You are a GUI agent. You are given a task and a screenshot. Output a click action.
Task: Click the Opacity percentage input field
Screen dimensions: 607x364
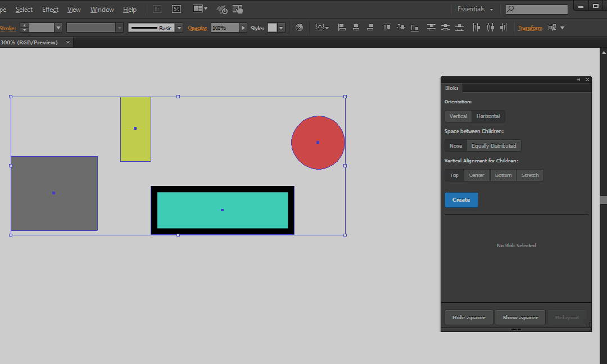pos(225,28)
